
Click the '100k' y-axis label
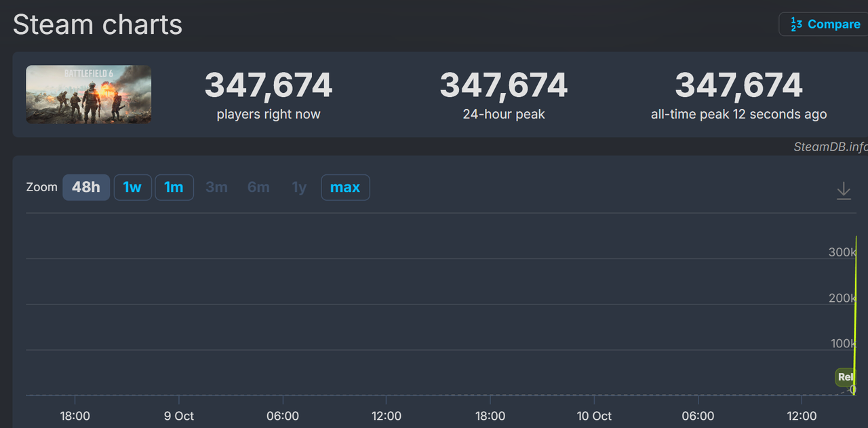point(844,344)
